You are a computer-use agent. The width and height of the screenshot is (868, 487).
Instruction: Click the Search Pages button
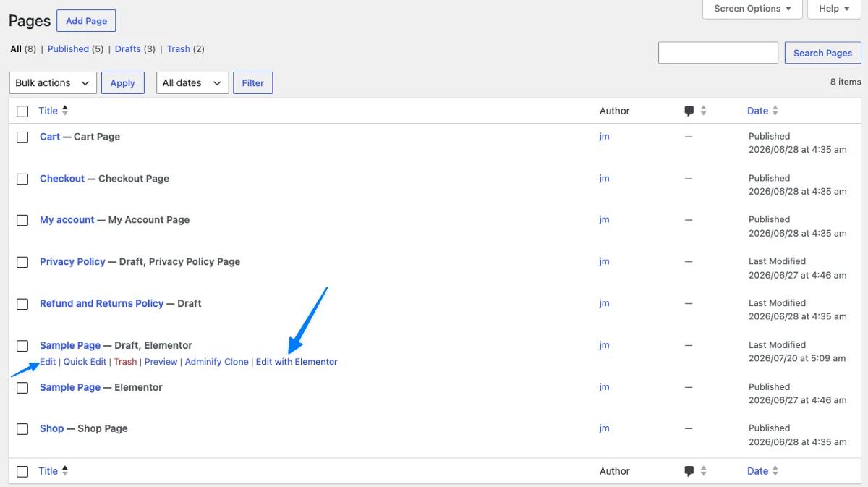(x=822, y=53)
